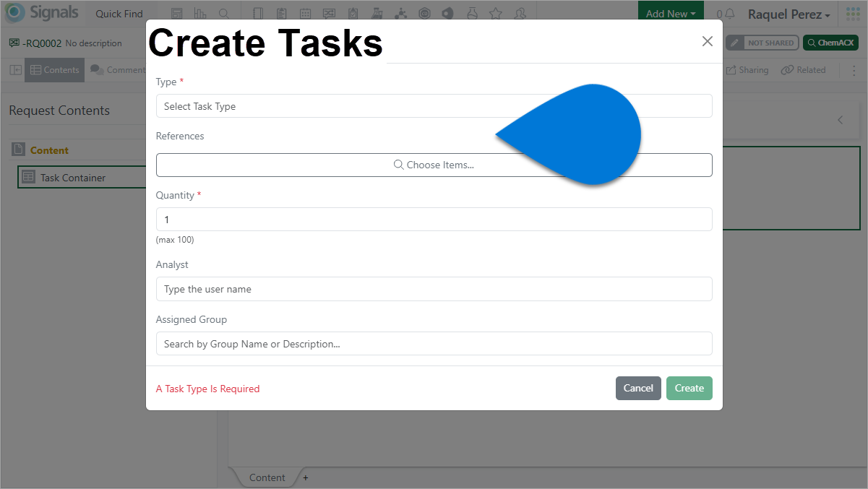Screen dimensions: 868x489
Task: Click the Quick Find search box
Action: [119, 14]
